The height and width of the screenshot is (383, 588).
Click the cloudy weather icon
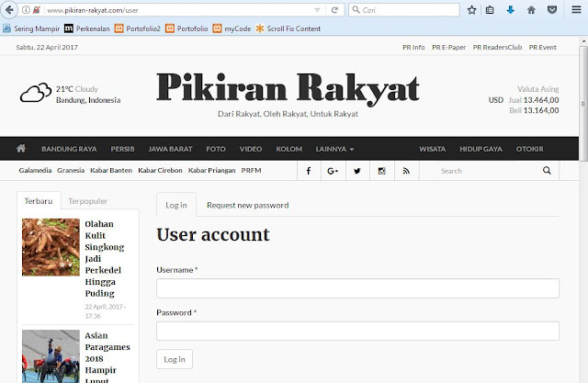[36, 93]
